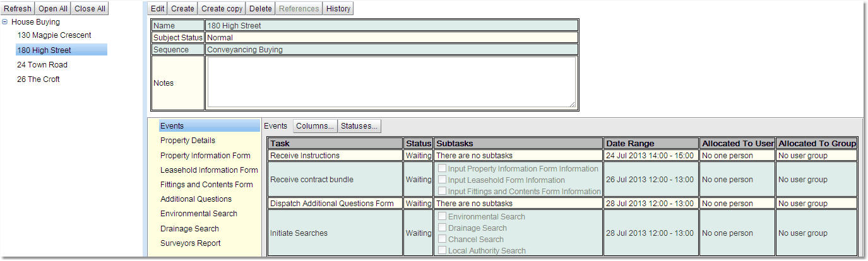Click the Refresh button
This screenshot has height=261, width=868.
tap(18, 8)
